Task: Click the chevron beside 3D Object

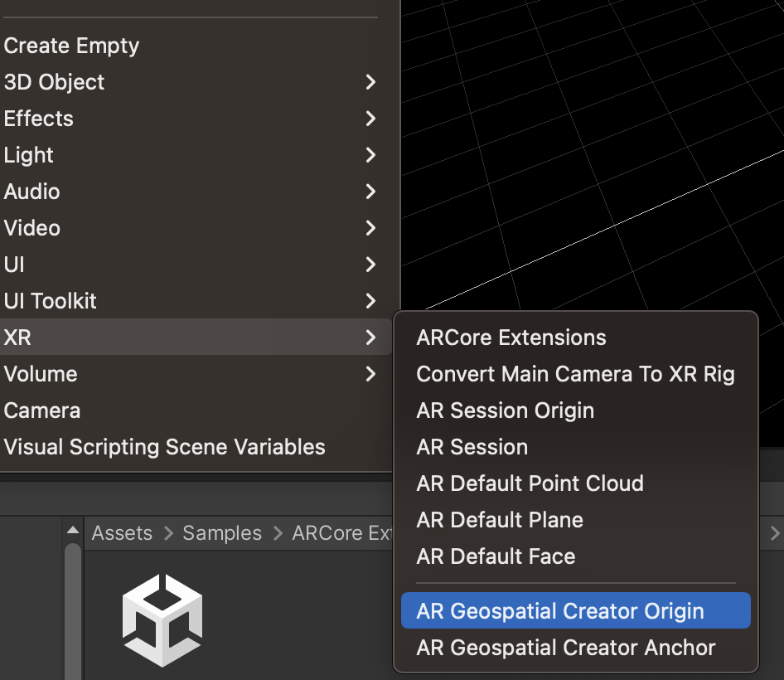Action: (x=370, y=81)
